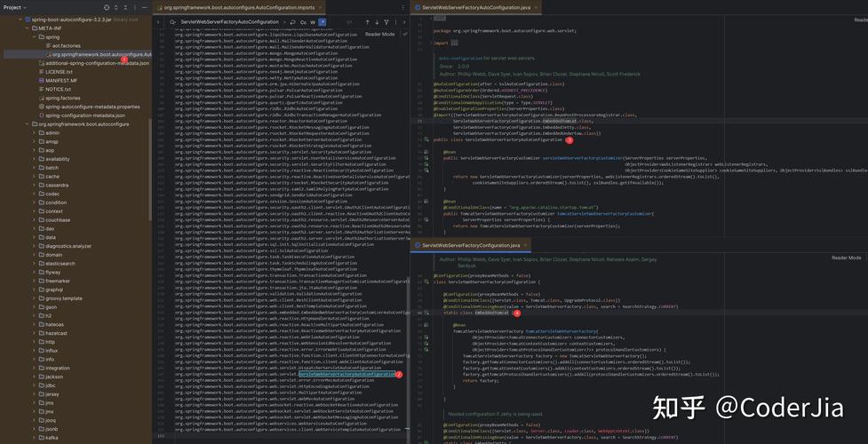Click Expand Selected icon in Project panel
This screenshot has width=868, height=444.
pos(115,8)
